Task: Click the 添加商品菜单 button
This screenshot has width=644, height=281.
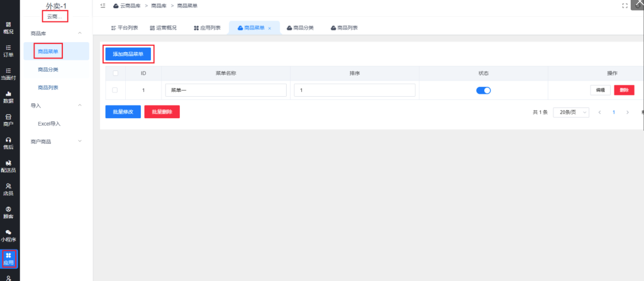Action: [128, 54]
